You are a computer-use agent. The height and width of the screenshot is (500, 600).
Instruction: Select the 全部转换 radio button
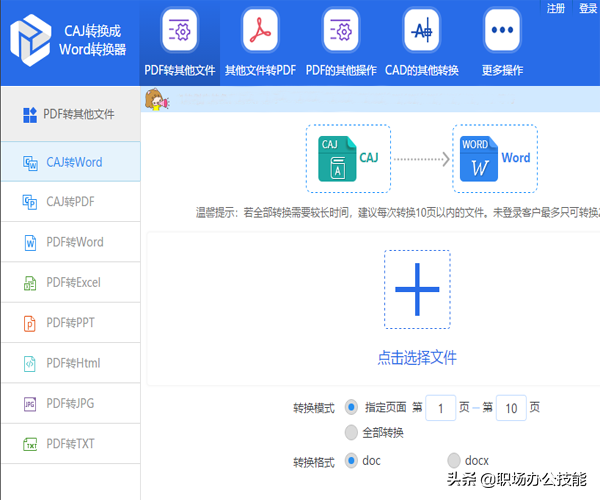click(x=351, y=433)
